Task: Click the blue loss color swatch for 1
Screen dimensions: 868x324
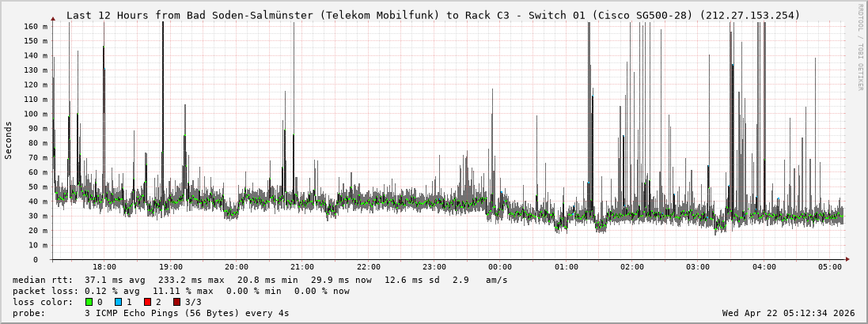Action: (x=118, y=302)
